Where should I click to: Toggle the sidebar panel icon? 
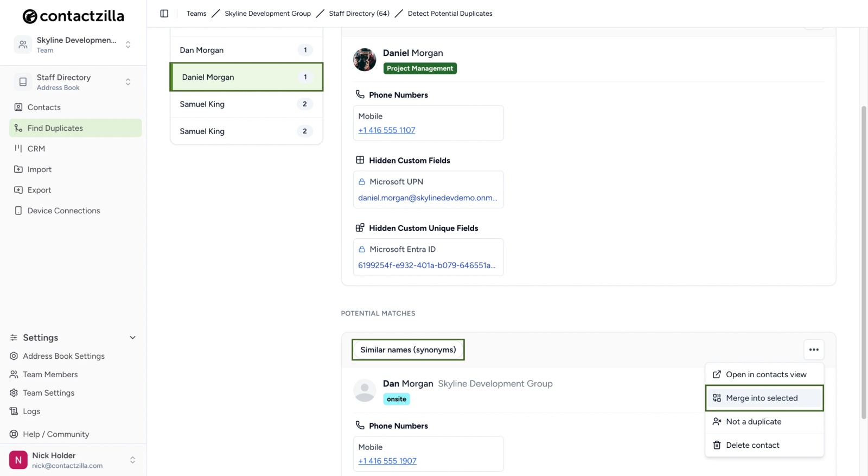point(164,14)
